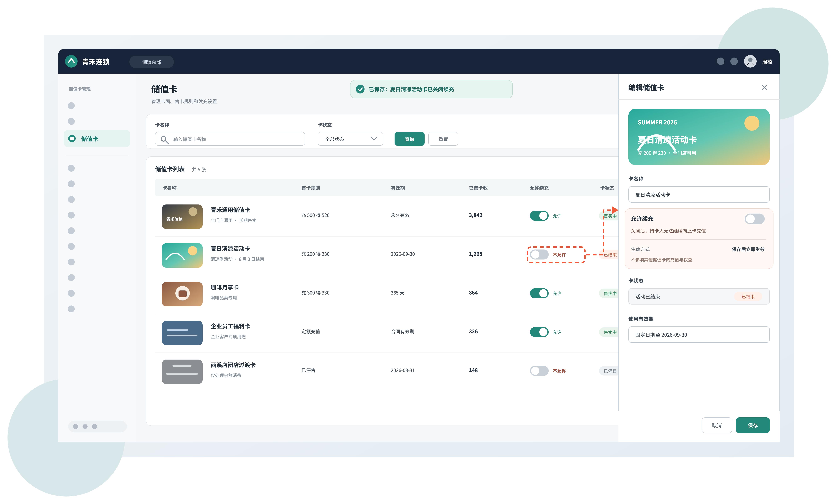Click the 青禾通用储值卡 name in list
Screen dimensions: 836x504
point(230,210)
